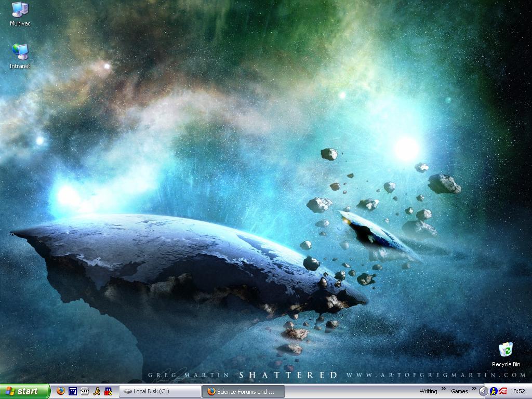This screenshot has height=399, width=532.
Task: Launch Microsoft Word from Quick Launch
Action: coord(73,391)
